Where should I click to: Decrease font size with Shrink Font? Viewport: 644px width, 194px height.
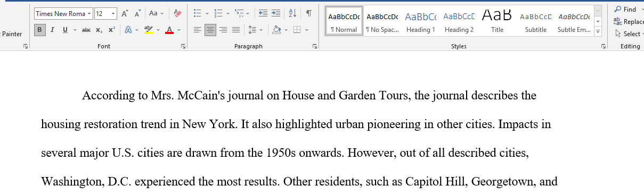[x=137, y=13]
